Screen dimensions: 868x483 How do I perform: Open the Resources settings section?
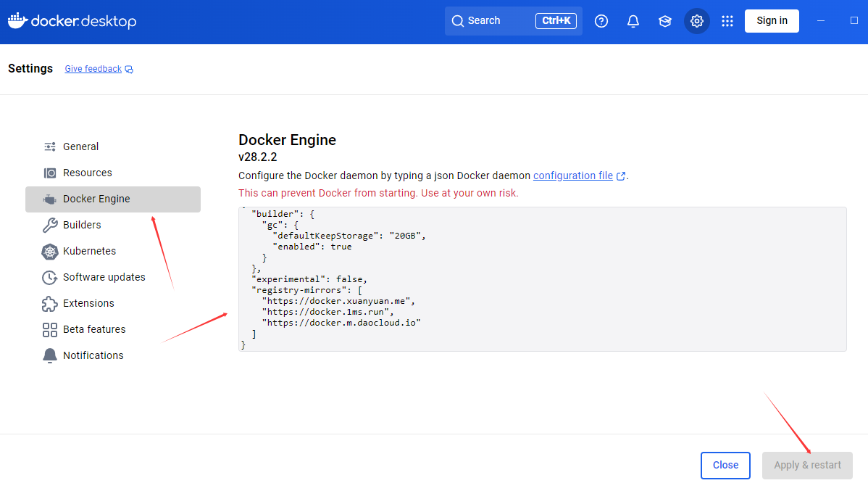[113, 173]
